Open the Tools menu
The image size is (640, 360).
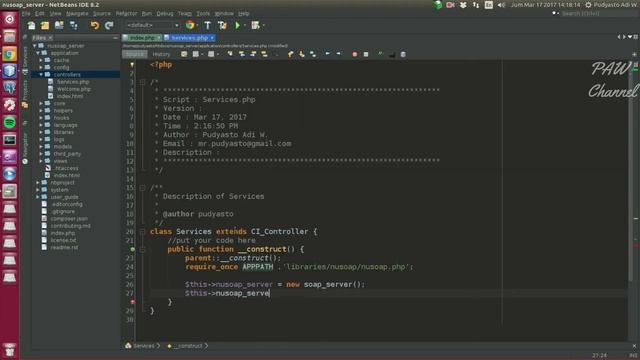[203, 13]
